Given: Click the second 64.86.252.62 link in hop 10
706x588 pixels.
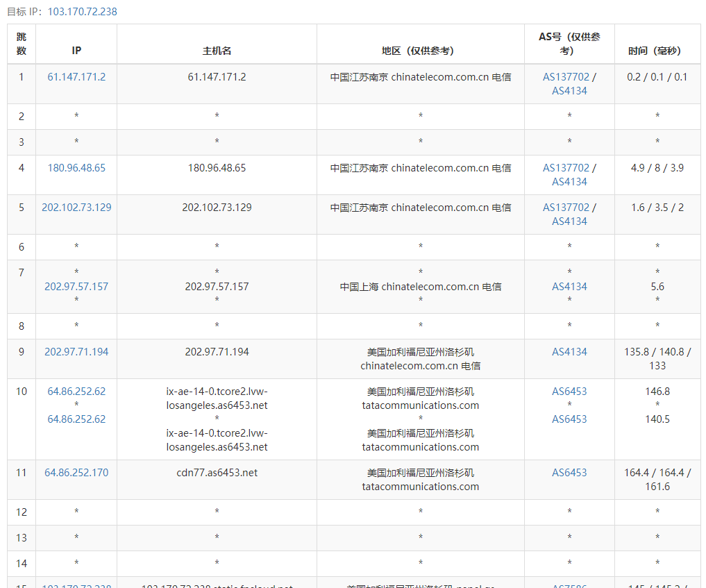Looking at the screenshot, I should (76, 419).
